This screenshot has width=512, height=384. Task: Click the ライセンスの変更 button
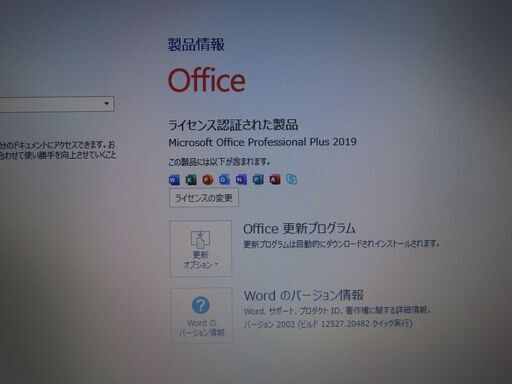tap(204, 198)
